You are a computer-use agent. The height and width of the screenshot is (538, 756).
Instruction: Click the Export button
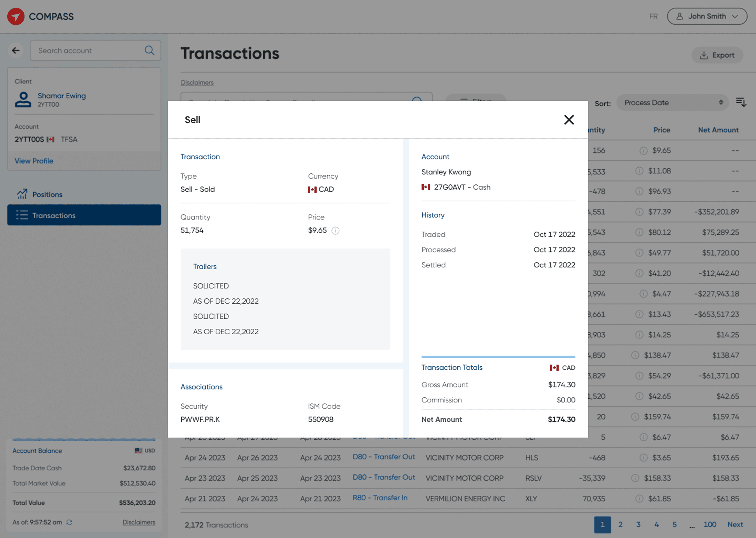point(717,55)
